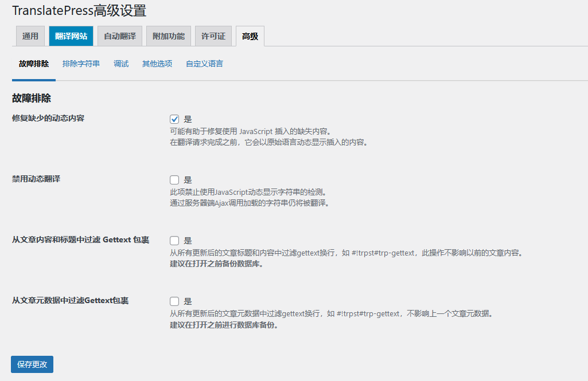This screenshot has height=381, width=588.
Task: Check 从文章内容和标题中过滤 Gettext 包裹
Action: click(x=174, y=240)
